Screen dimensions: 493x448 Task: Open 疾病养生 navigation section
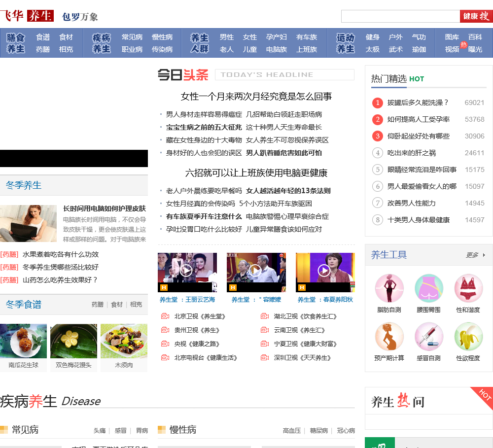pos(102,43)
